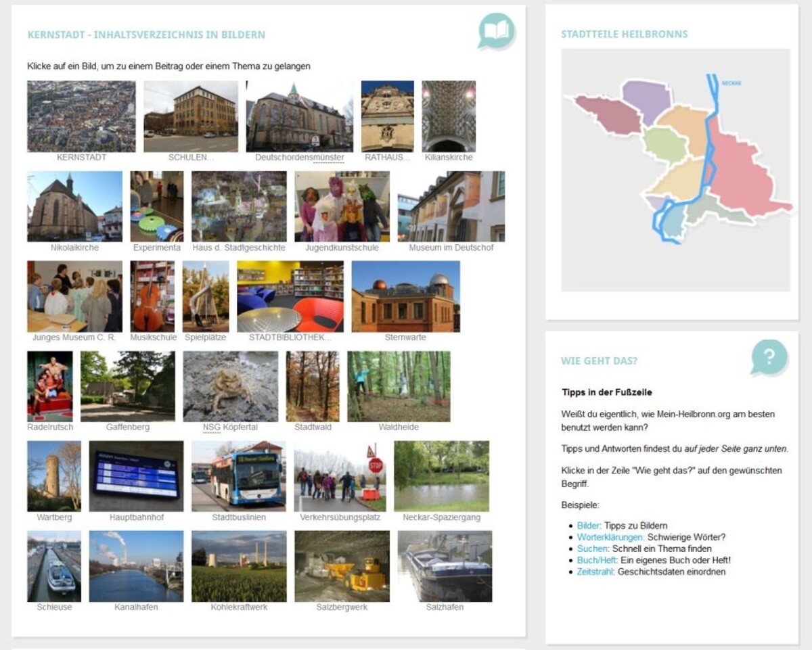Select the Wartberg tower thumbnail
Image resolution: width=812 pixels, height=650 pixels.
click(54, 476)
